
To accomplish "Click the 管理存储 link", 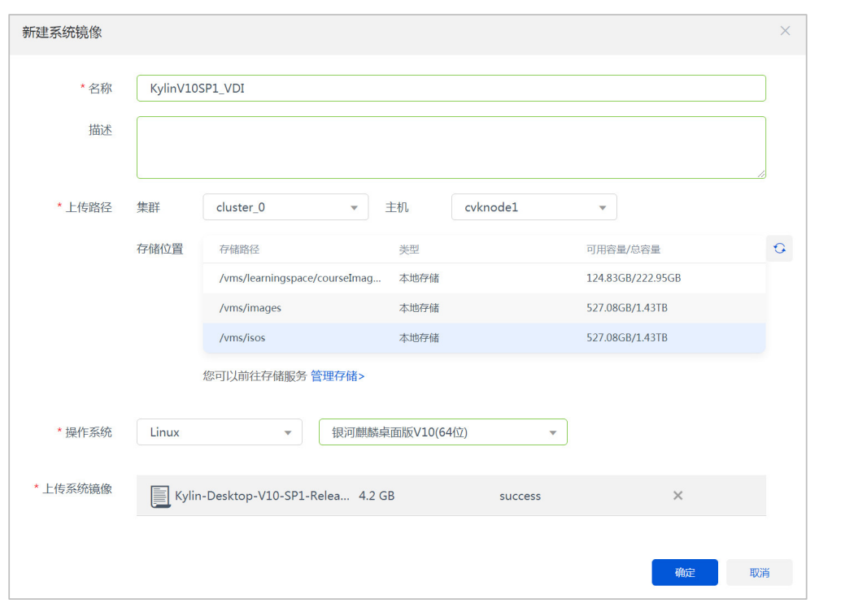I will tap(338, 376).
